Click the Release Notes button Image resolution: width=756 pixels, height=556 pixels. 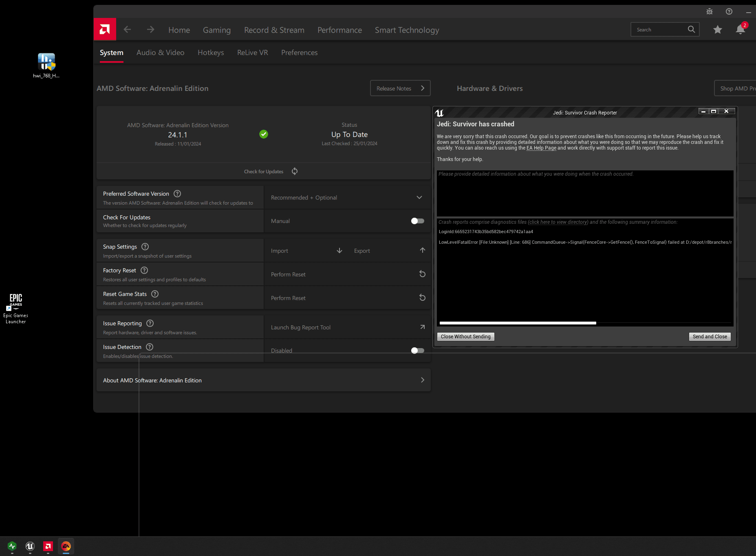400,88
